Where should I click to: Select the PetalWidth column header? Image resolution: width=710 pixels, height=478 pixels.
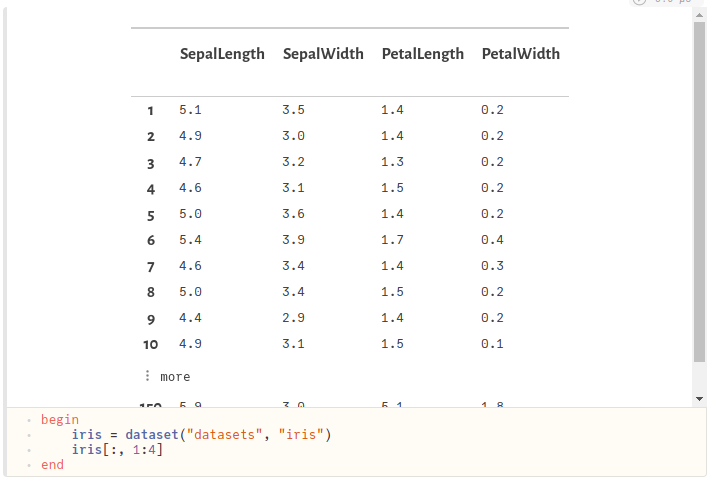pyautogui.click(x=521, y=54)
